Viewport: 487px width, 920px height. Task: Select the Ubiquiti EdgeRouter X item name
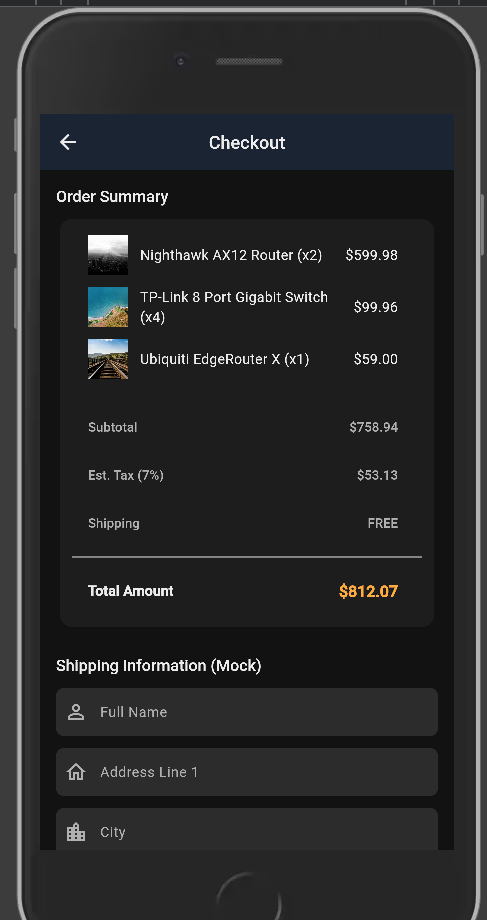click(x=224, y=359)
